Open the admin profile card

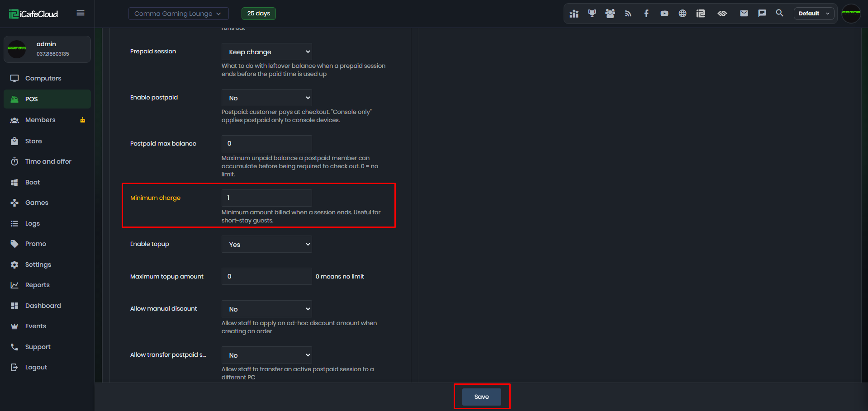click(47, 49)
